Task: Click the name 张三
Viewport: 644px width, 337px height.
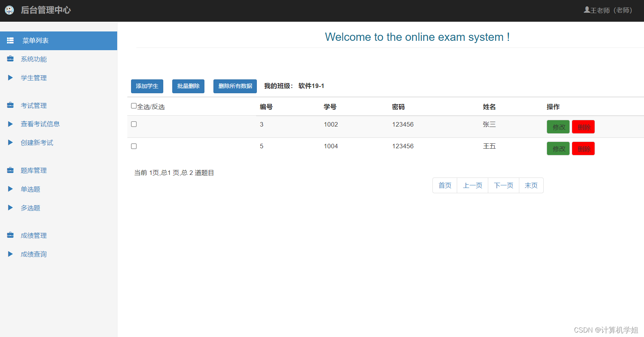Action: (x=489, y=124)
